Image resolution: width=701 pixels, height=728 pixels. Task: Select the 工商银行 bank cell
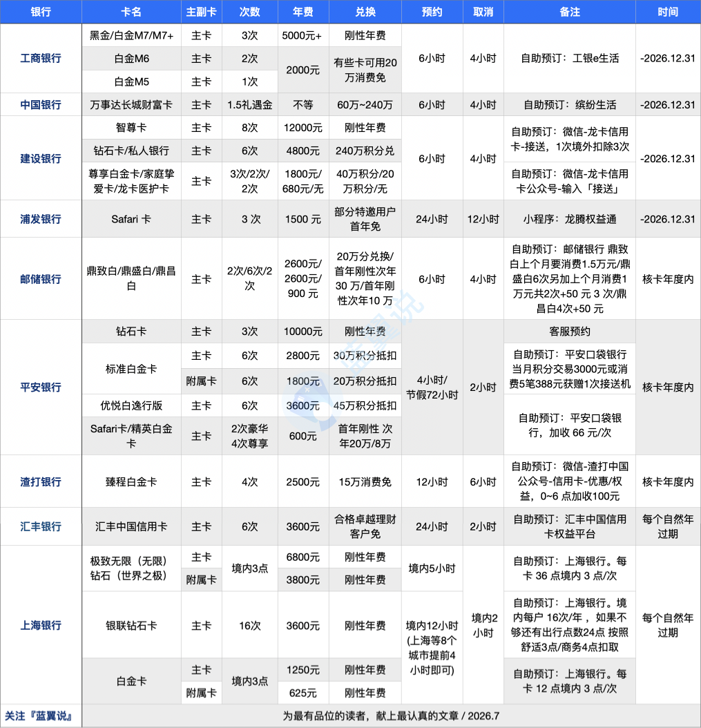tap(41, 59)
